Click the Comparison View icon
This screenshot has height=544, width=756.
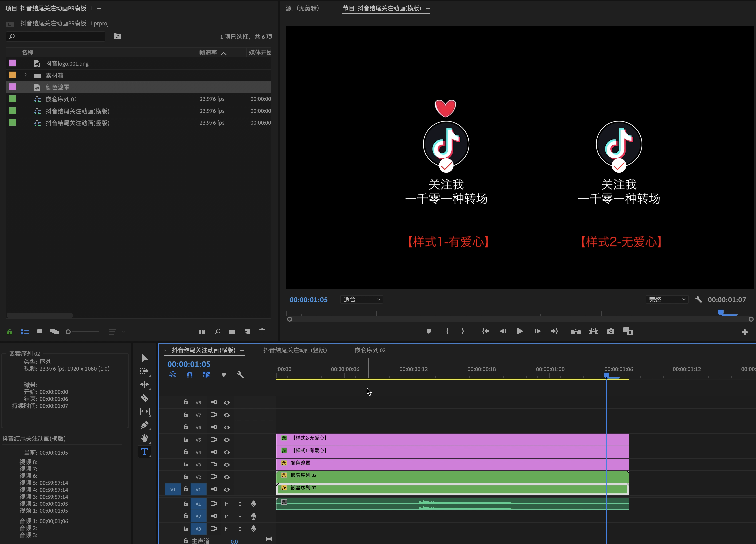coord(628,331)
